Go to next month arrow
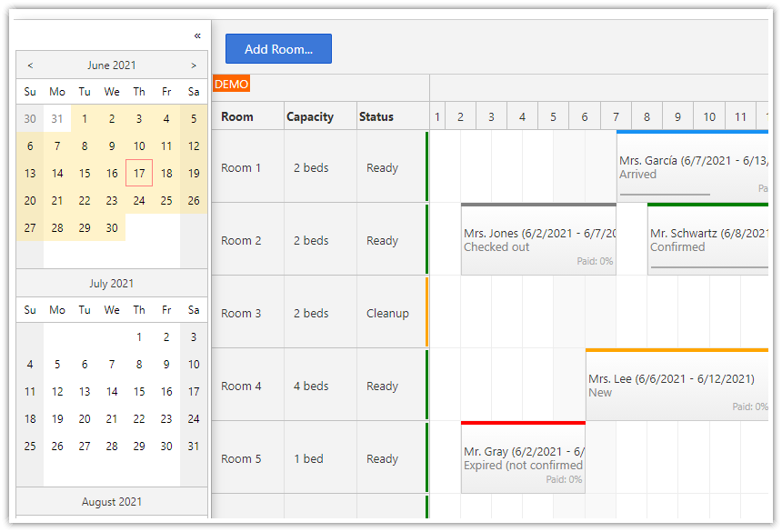Screen dimensions: 782x532 194,65
